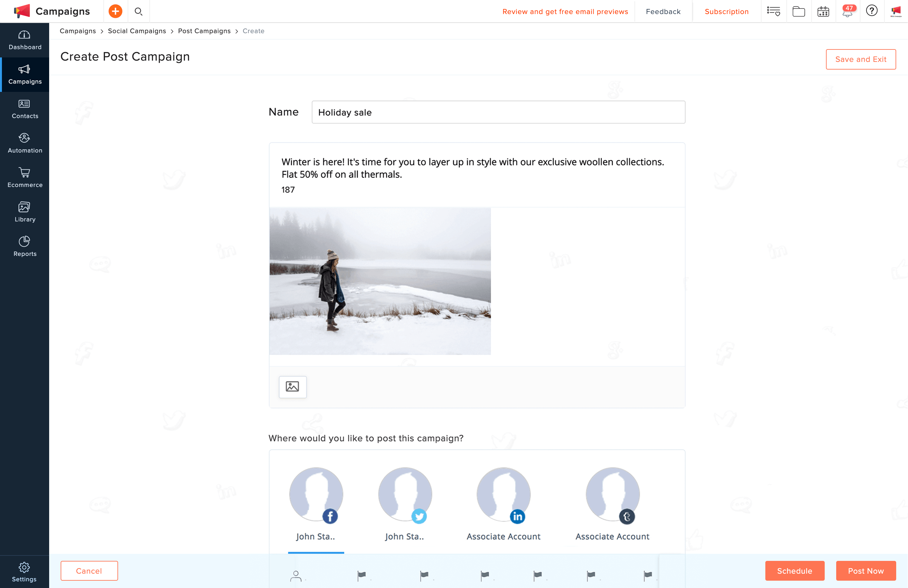This screenshot has width=908, height=588.
Task: Click the orange plus create icon
Action: pos(115,11)
